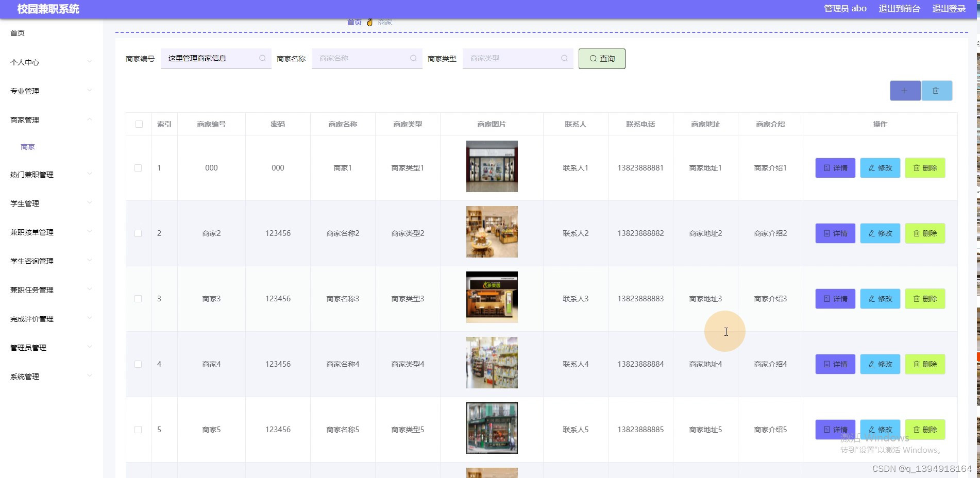The image size is (980, 478).
Task: Click 退出到前台 in header
Action: [x=899, y=9]
